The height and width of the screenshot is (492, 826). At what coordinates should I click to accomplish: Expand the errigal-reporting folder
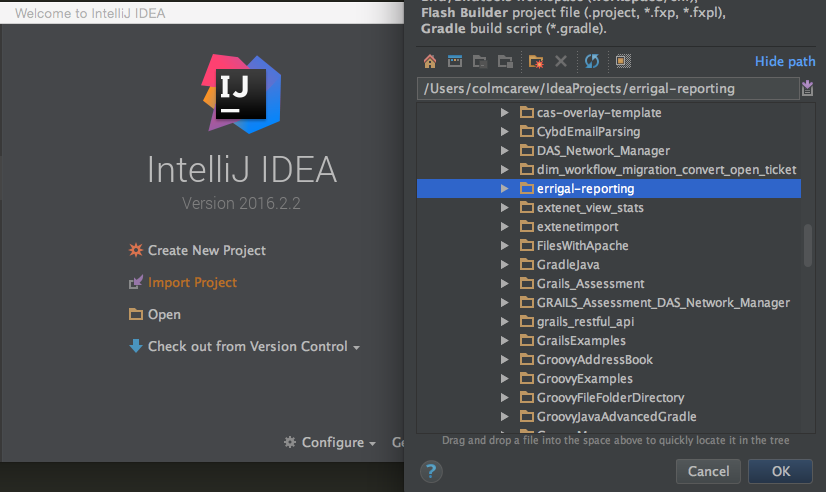click(504, 189)
